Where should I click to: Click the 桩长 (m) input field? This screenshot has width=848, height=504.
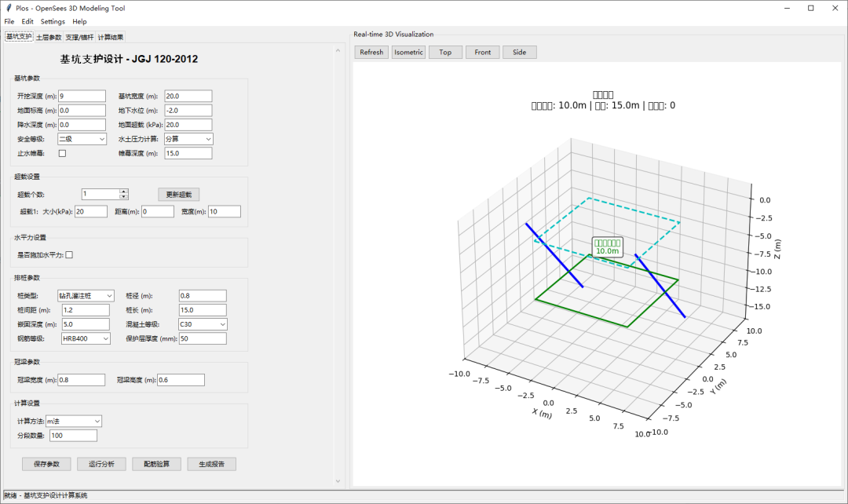tap(203, 310)
